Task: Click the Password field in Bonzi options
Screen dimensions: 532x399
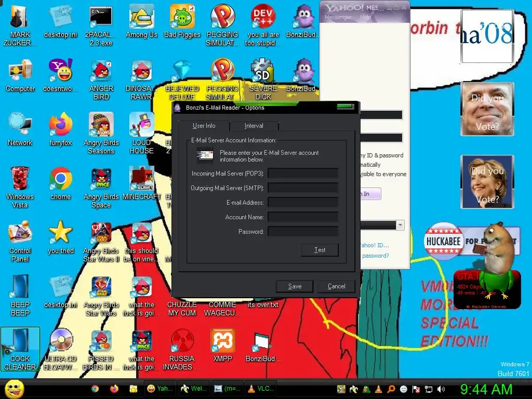Action: point(303,232)
